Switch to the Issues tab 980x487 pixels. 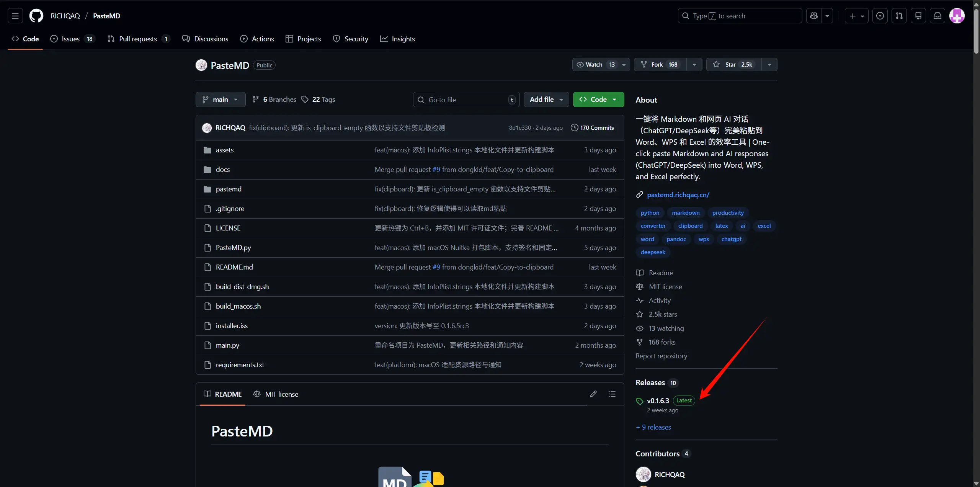70,39
